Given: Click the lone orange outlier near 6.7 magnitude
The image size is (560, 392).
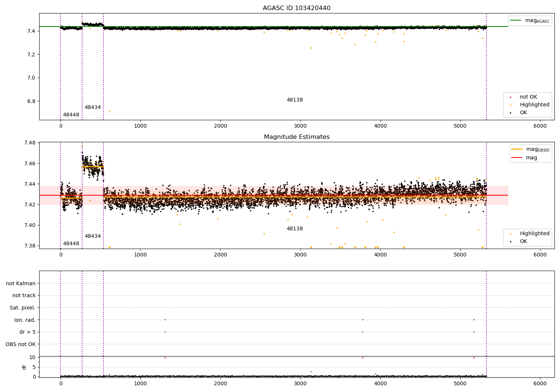Looking at the screenshot, I should 109,111.
